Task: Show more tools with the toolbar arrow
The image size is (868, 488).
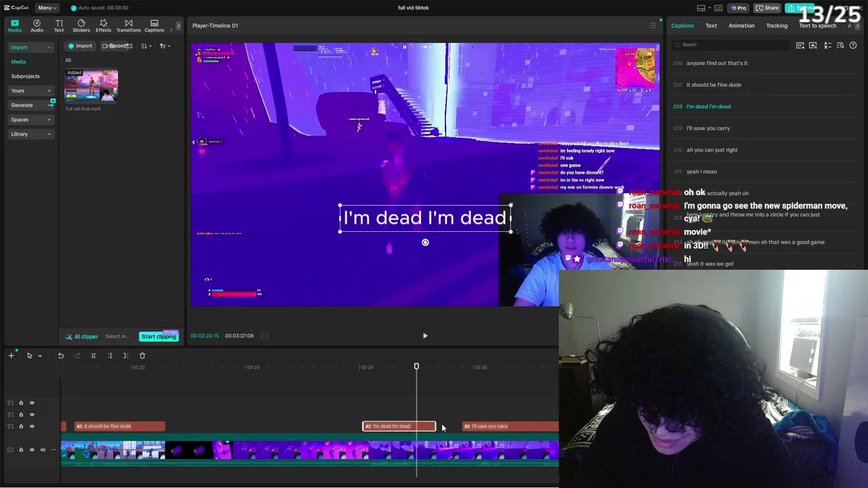Action: coord(178,26)
